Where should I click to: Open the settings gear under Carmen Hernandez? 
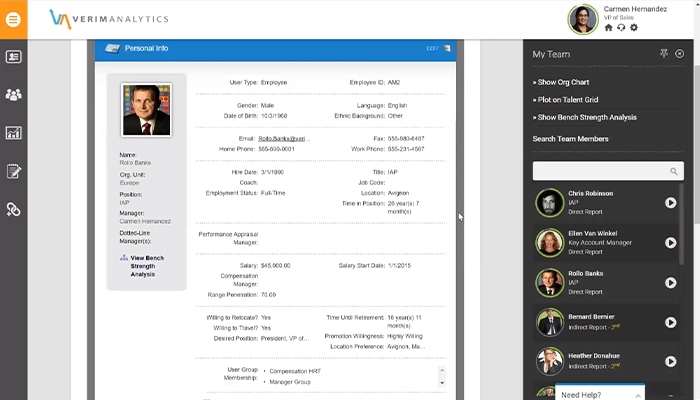634,28
